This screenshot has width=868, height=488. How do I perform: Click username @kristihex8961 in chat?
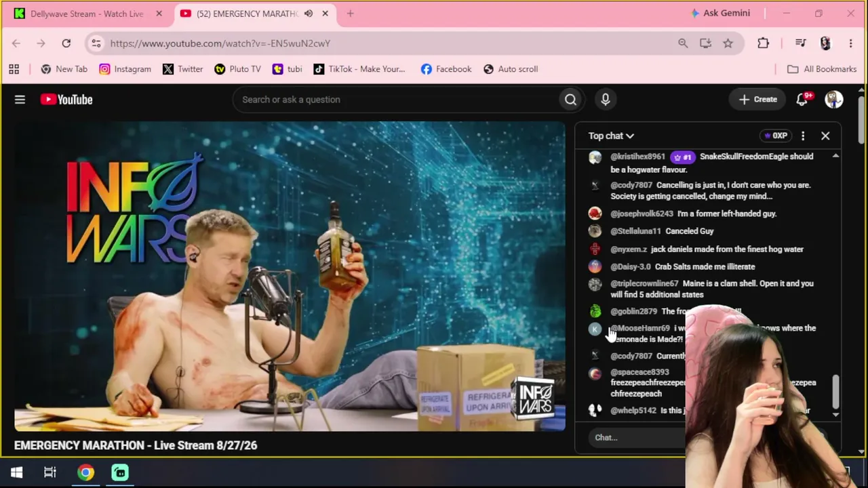click(x=637, y=157)
